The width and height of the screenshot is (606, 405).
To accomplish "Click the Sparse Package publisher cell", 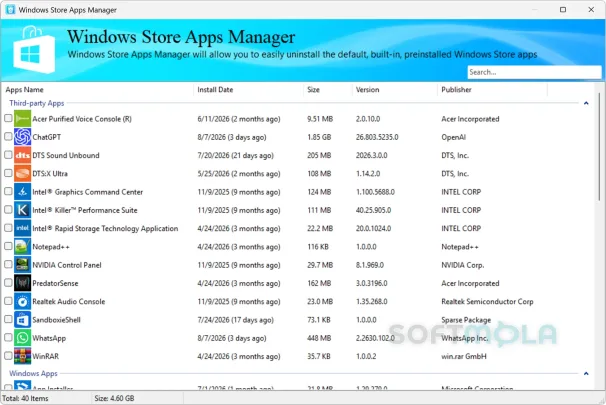I will click(466, 320).
